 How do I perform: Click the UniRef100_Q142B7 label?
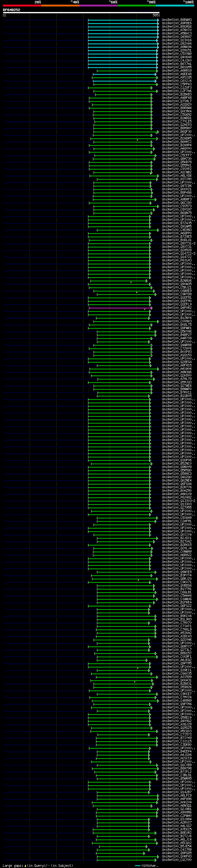tap(177, 792)
